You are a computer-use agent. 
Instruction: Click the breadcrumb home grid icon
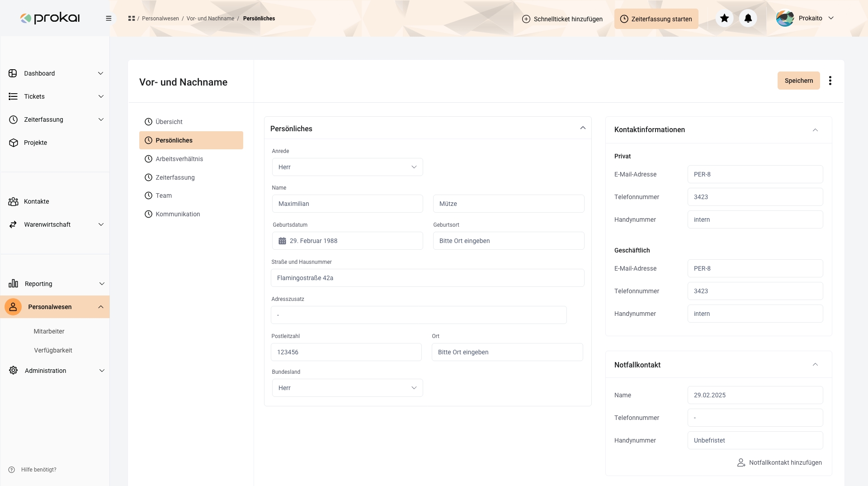tap(132, 19)
